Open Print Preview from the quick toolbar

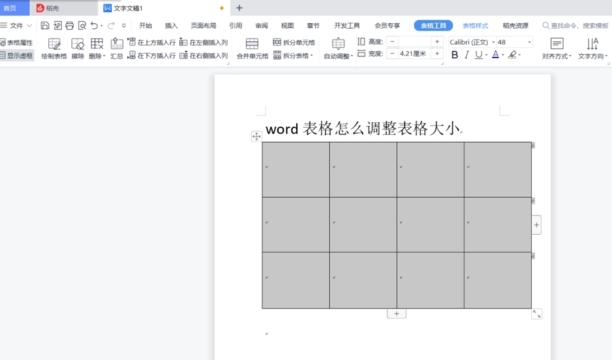82,26
